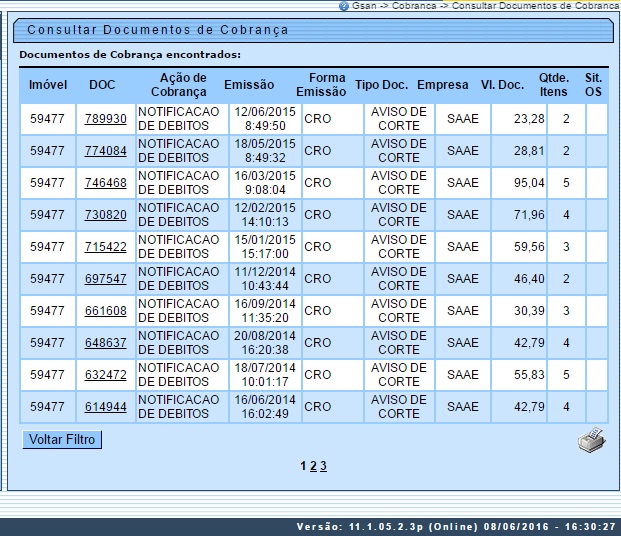
Task: Select emission date 15/01/2015 15:17:00
Action: tap(265, 247)
